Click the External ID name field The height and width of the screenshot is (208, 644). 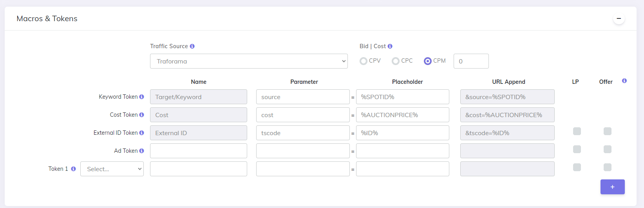pos(199,133)
